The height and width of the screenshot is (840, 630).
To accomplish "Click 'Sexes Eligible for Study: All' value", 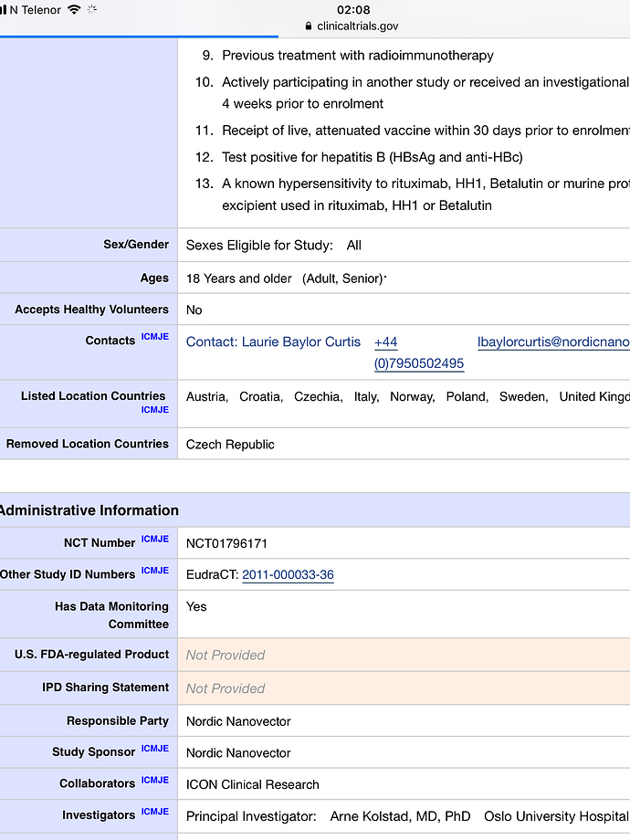I will [x=274, y=246].
